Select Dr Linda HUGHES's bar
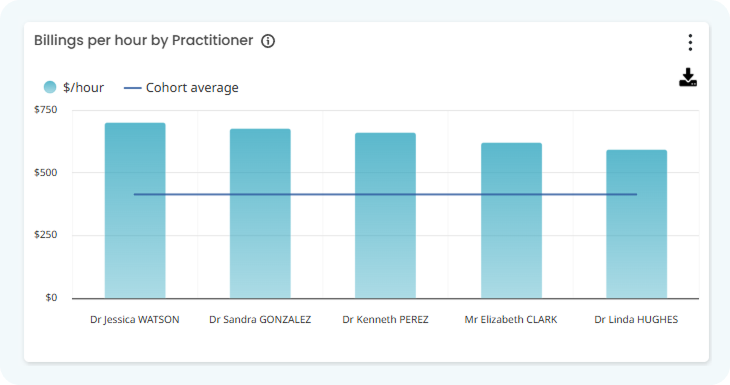 636,224
